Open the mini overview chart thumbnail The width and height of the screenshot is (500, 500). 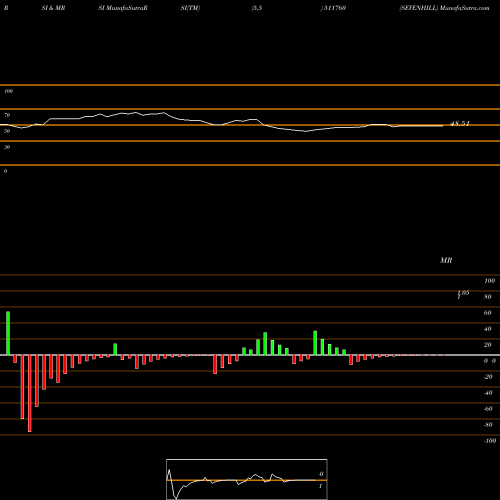tap(247, 479)
